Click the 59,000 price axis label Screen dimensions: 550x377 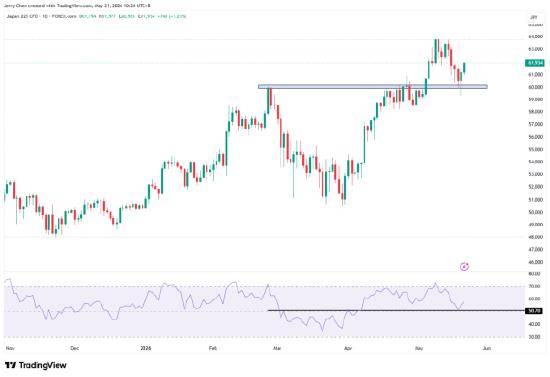pyautogui.click(x=535, y=99)
